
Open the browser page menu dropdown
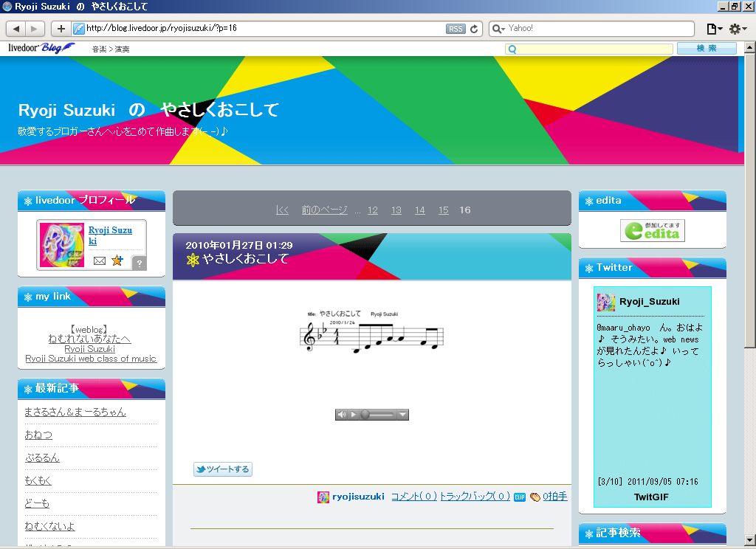pyautogui.click(x=714, y=29)
